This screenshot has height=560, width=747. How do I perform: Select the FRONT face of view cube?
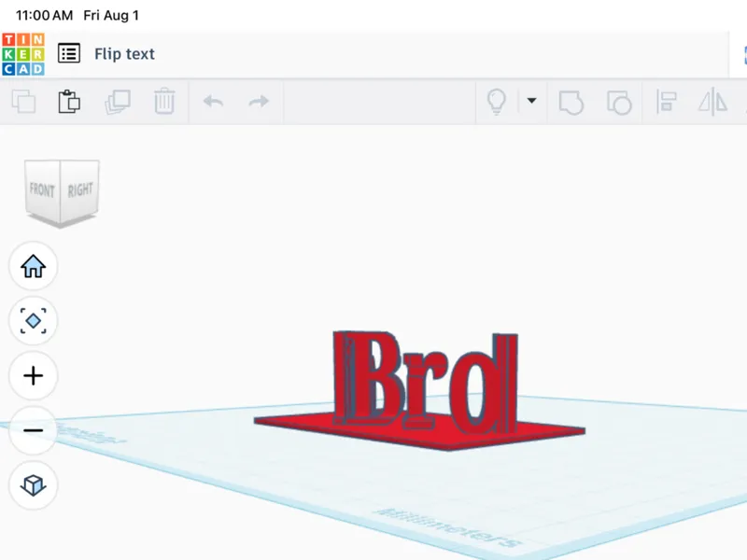tap(42, 190)
